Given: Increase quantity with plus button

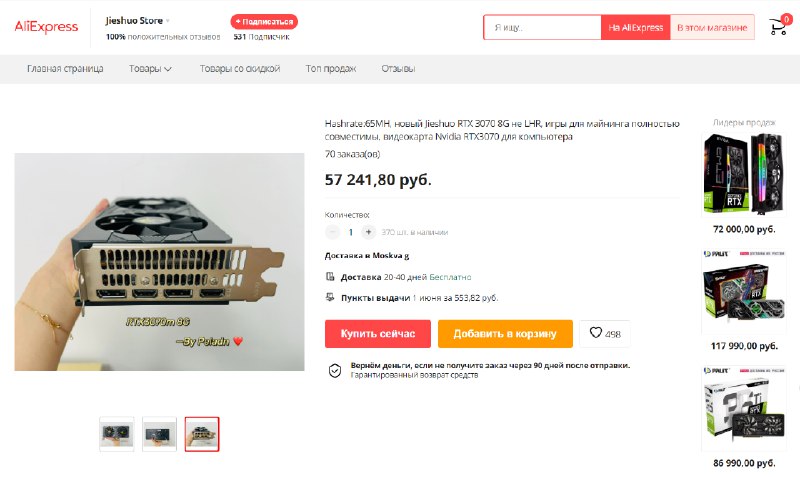Looking at the screenshot, I should point(368,232).
